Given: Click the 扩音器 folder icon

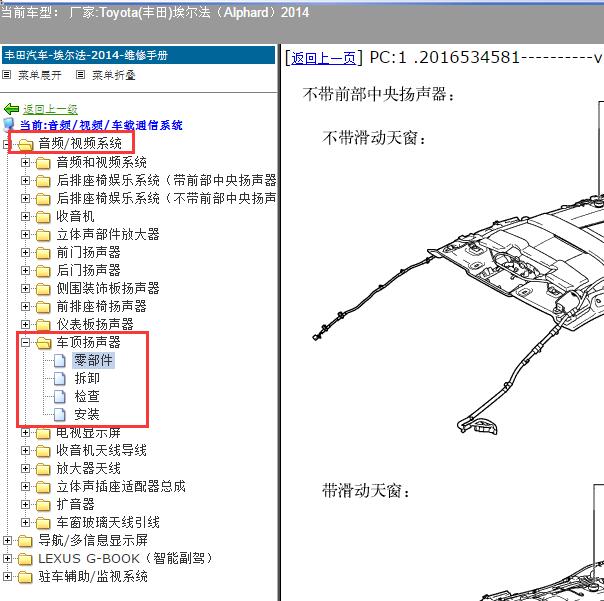Looking at the screenshot, I should (x=43, y=505).
